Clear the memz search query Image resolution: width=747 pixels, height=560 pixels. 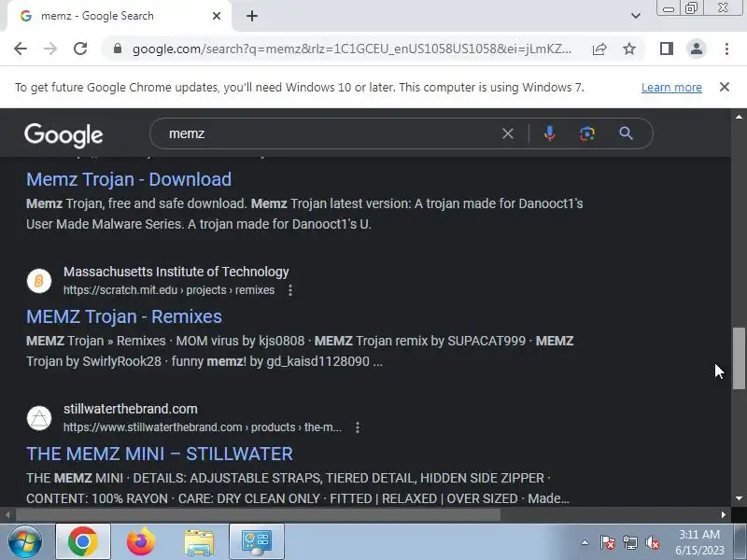(508, 133)
